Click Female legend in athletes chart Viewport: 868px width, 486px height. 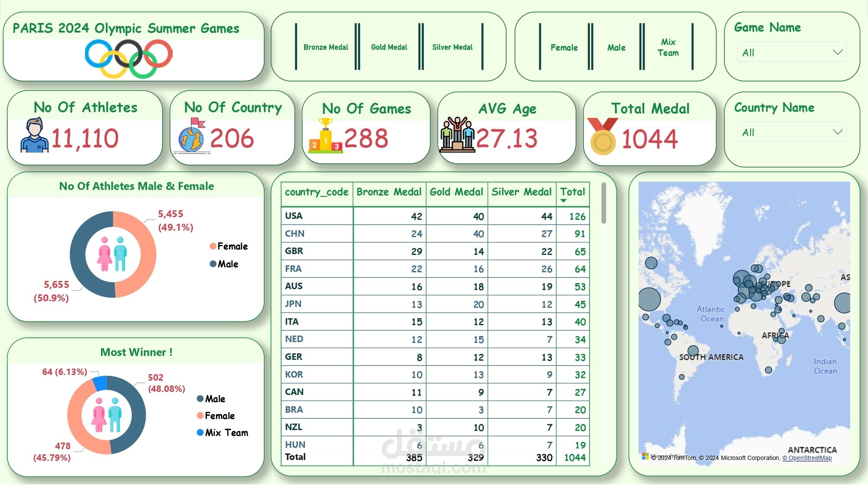tap(229, 246)
